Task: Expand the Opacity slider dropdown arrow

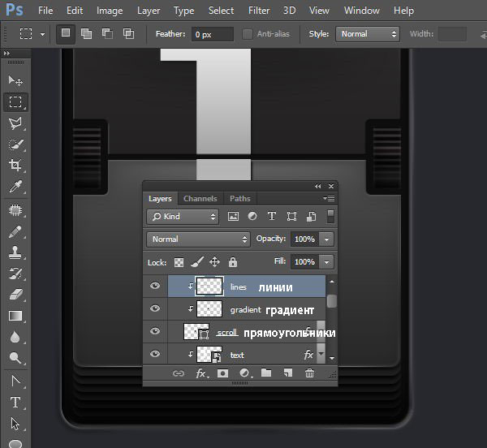Action: [x=326, y=239]
